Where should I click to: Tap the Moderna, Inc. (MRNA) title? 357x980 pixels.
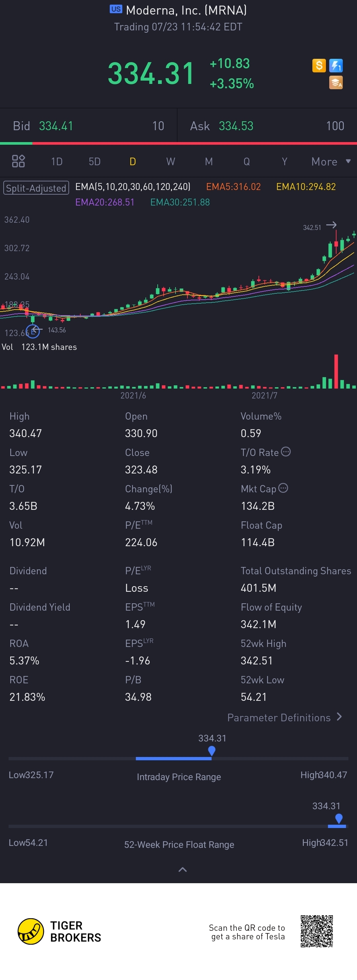pyautogui.click(x=186, y=10)
